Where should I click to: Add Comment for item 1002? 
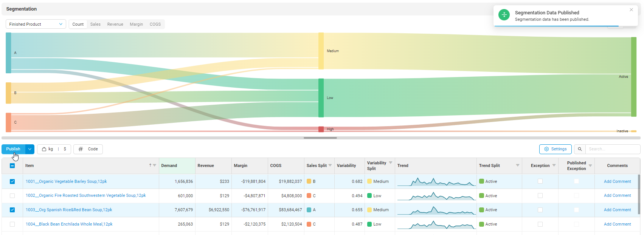(x=617, y=196)
